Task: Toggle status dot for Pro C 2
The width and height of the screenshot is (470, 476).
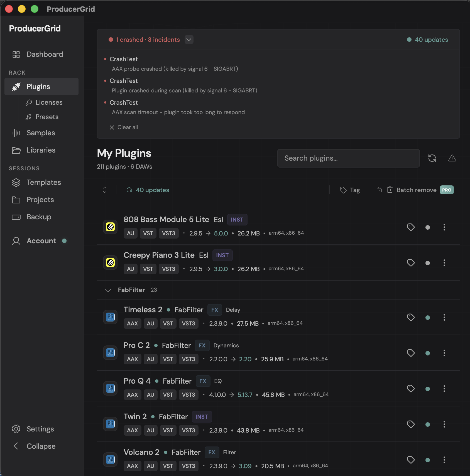Action: click(x=428, y=353)
